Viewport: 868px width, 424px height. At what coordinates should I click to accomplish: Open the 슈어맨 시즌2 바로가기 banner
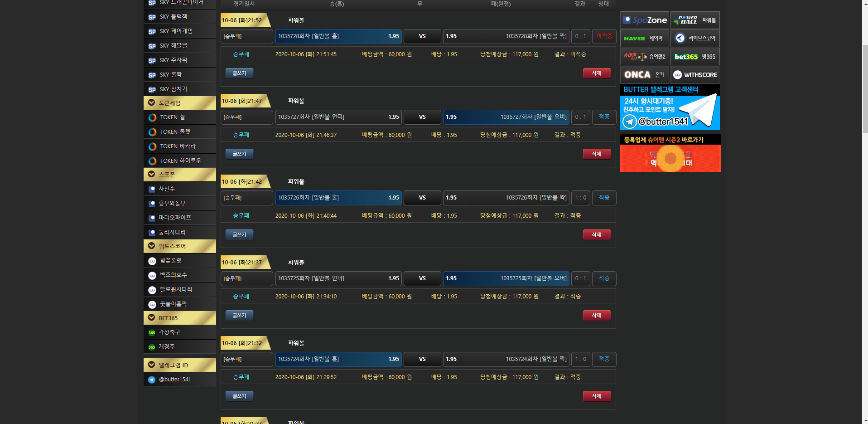click(670, 153)
